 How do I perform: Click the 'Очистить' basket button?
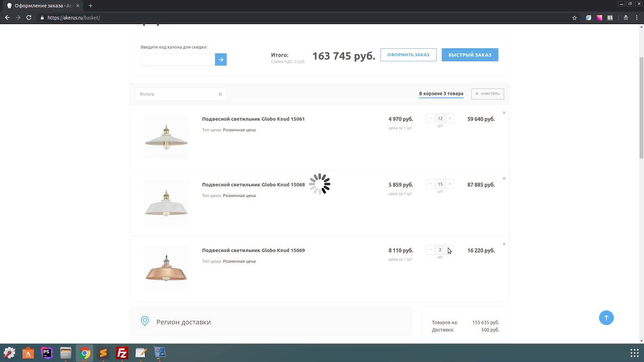coord(488,94)
